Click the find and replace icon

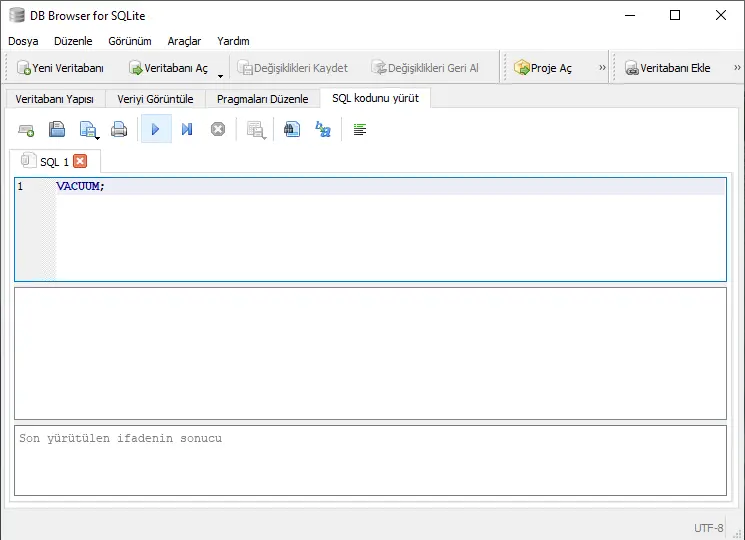point(322,129)
